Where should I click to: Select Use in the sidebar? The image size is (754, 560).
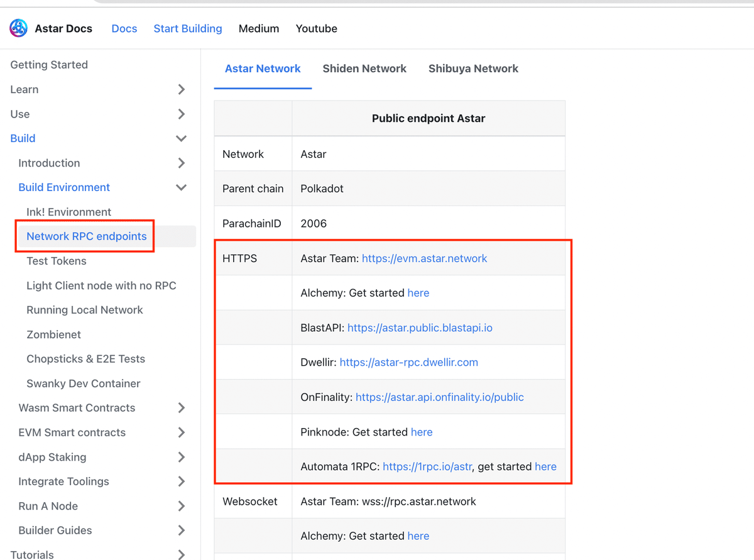tap(20, 114)
